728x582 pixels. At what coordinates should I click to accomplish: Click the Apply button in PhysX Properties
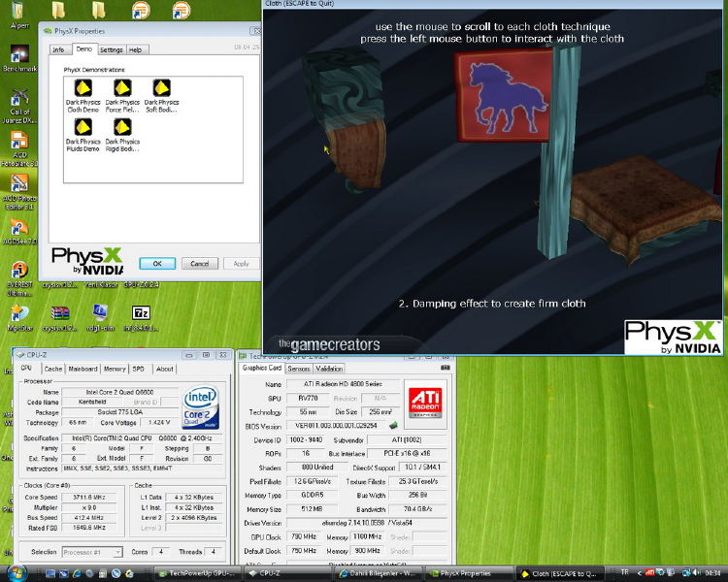(241, 263)
